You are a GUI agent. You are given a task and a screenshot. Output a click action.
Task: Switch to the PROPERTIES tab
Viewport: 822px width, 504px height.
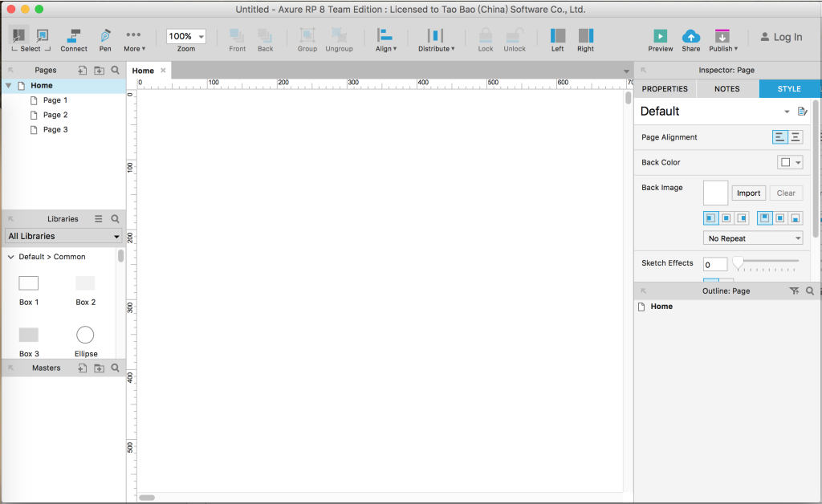(x=665, y=88)
